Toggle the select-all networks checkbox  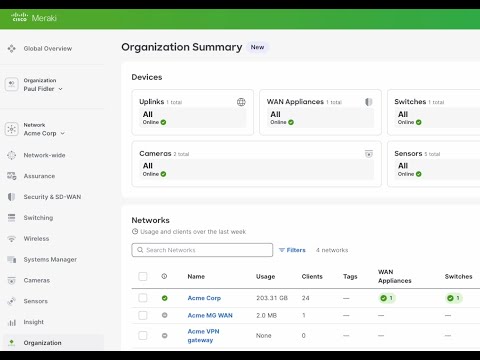pyautogui.click(x=143, y=276)
